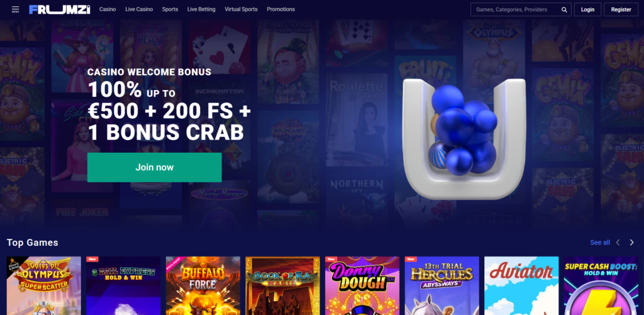
Task: Open the Aviator game thumbnail
Action: (x=521, y=286)
